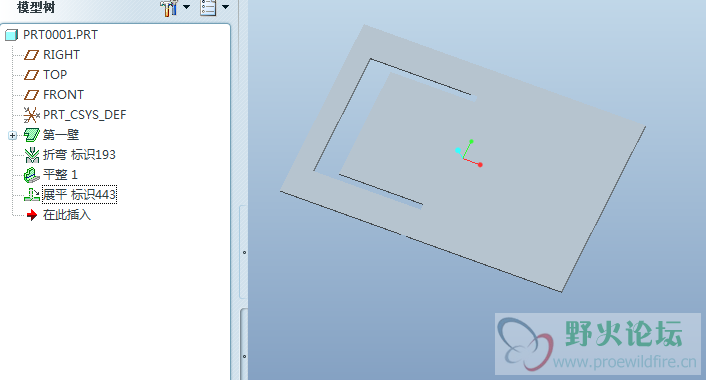Click the red 在此插入 insert arrow

[32, 215]
